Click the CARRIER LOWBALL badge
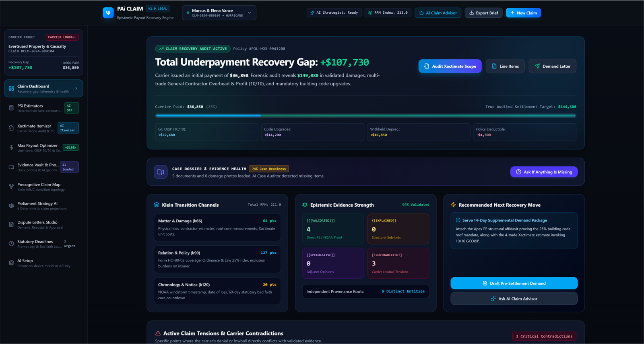 [x=62, y=37]
